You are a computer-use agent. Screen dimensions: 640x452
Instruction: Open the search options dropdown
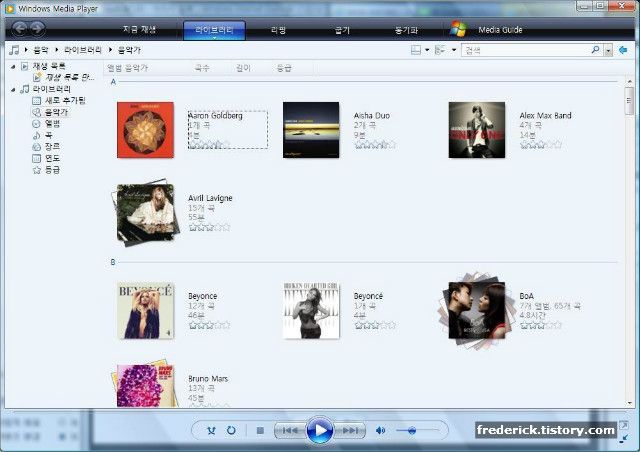(x=608, y=50)
